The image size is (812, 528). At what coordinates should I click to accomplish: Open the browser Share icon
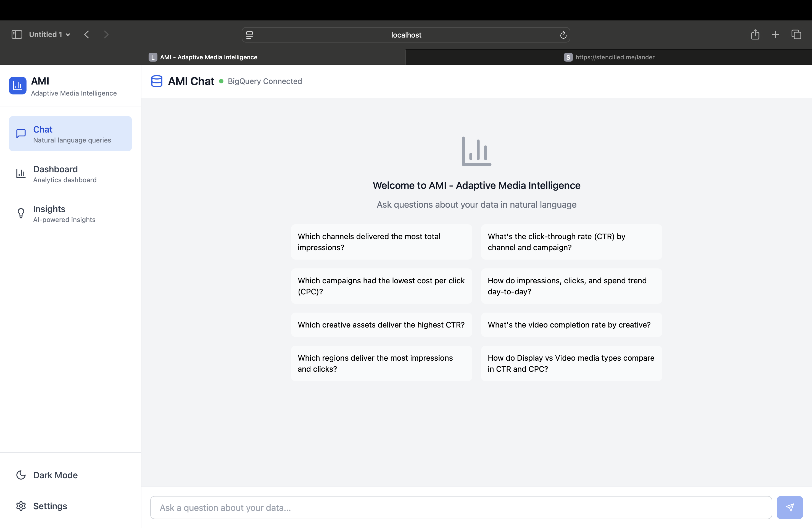tap(755, 35)
